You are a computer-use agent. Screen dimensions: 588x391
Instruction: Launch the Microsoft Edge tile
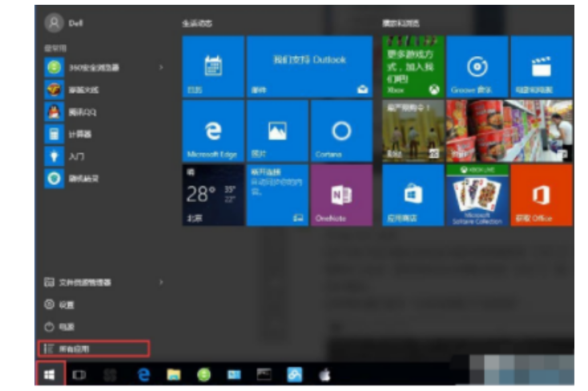[x=213, y=131]
